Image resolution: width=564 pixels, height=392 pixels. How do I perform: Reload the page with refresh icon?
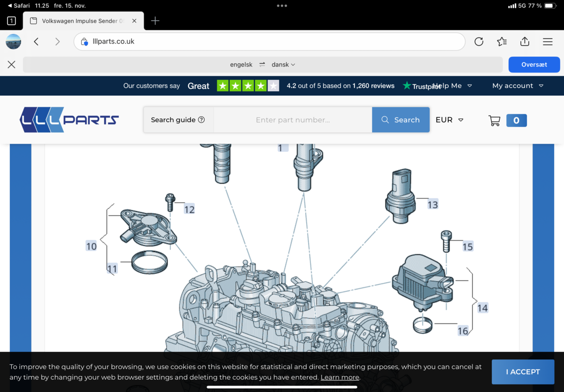click(x=479, y=42)
